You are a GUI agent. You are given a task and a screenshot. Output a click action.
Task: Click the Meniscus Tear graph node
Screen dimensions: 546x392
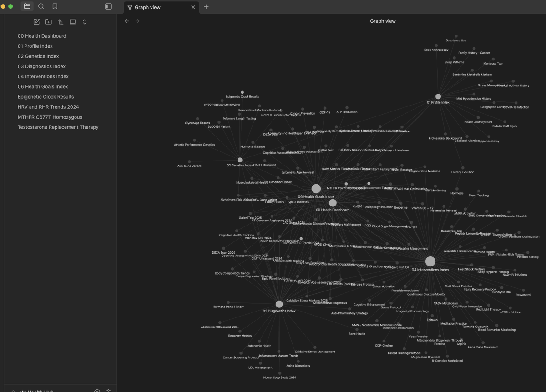[493, 59]
